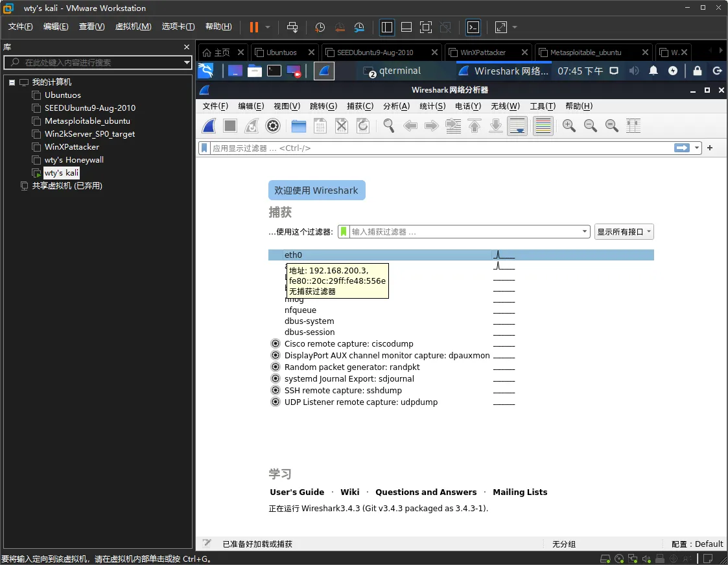Open a capture file folder icon

click(299, 126)
